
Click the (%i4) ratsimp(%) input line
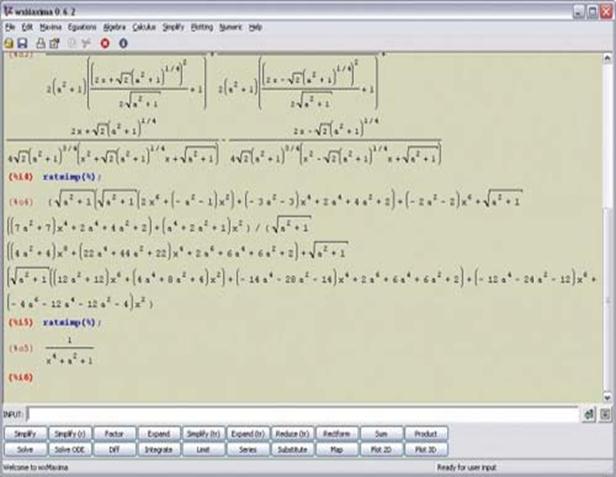tap(55, 177)
